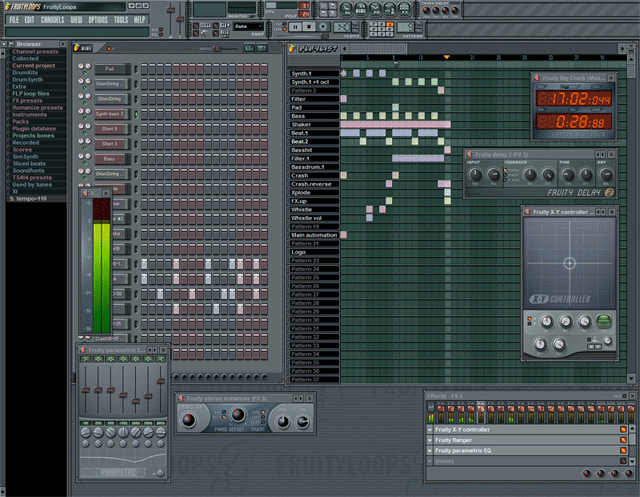
Task: Open the TOOLS menu
Action: [x=121, y=20]
